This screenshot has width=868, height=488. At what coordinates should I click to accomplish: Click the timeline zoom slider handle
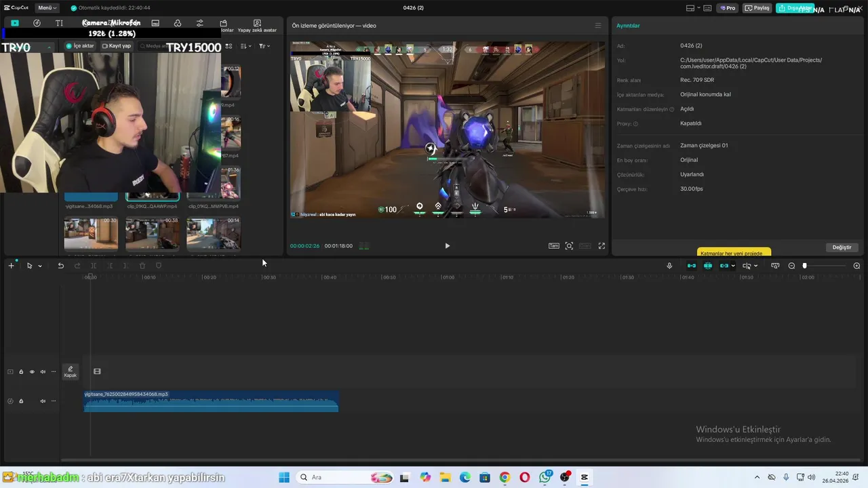(x=805, y=266)
